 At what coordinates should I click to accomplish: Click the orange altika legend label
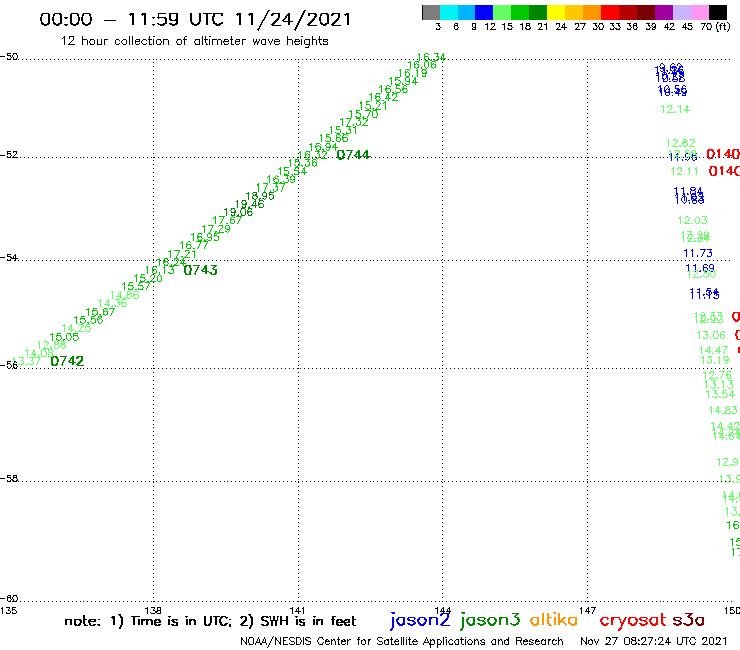pos(553,620)
